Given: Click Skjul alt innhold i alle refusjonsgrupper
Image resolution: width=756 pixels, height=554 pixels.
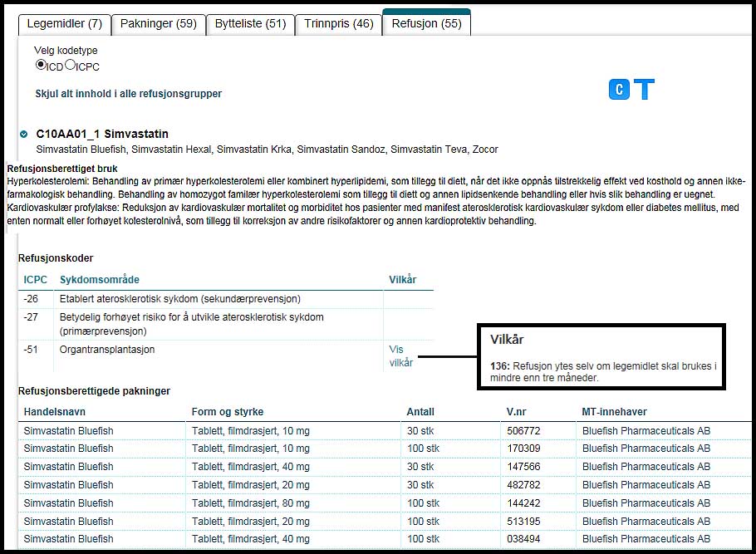Looking at the screenshot, I should 129,94.
